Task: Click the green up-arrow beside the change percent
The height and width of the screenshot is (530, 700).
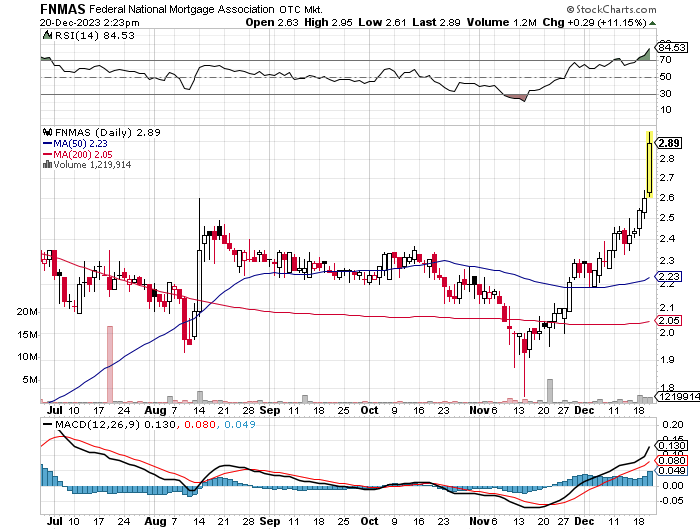Action: click(652, 23)
